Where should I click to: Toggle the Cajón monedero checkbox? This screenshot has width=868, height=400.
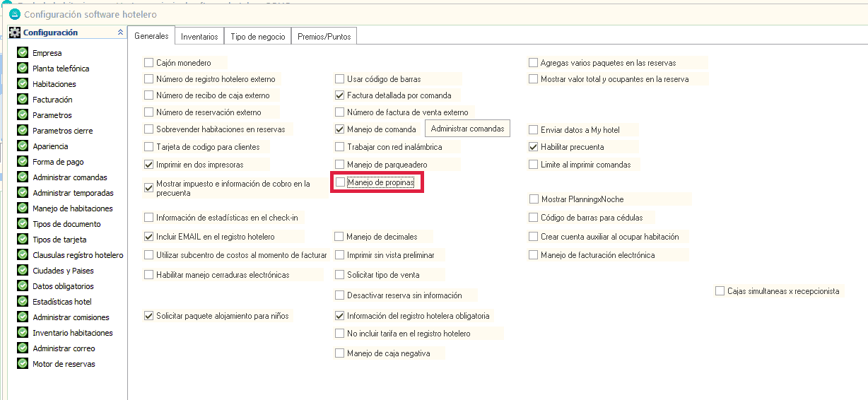pyautogui.click(x=149, y=63)
